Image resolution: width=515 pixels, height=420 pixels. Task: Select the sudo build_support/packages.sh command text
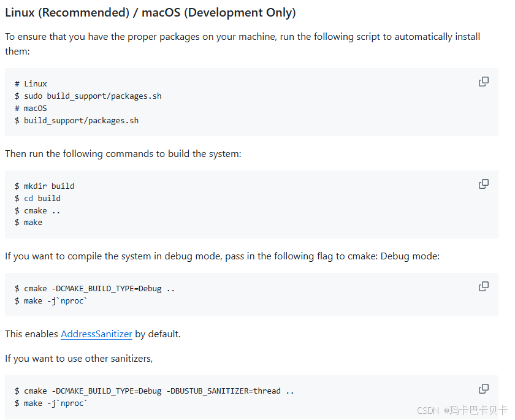coord(88,96)
